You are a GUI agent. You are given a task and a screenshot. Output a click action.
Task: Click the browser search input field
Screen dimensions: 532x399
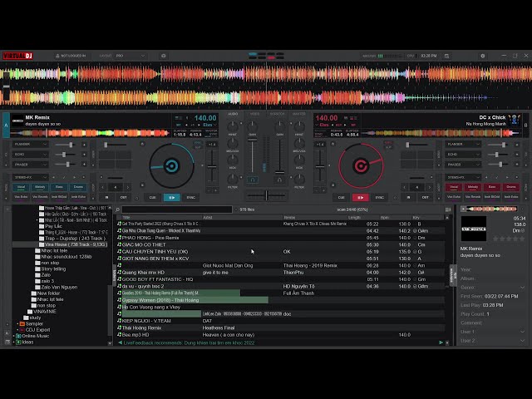(x=177, y=209)
